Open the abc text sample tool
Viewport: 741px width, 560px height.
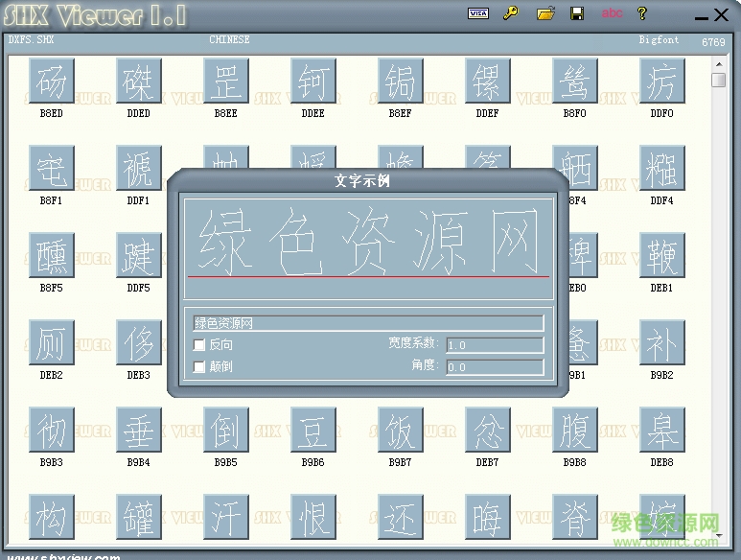pos(612,12)
